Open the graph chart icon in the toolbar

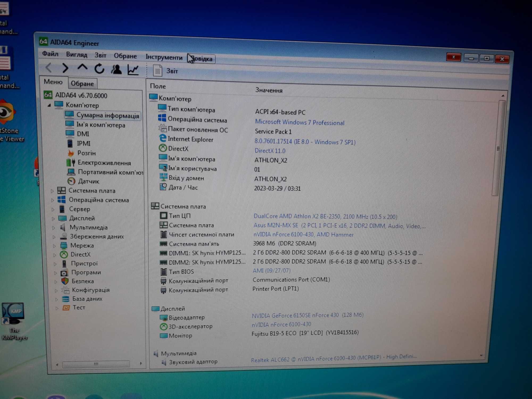click(x=133, y=70)
